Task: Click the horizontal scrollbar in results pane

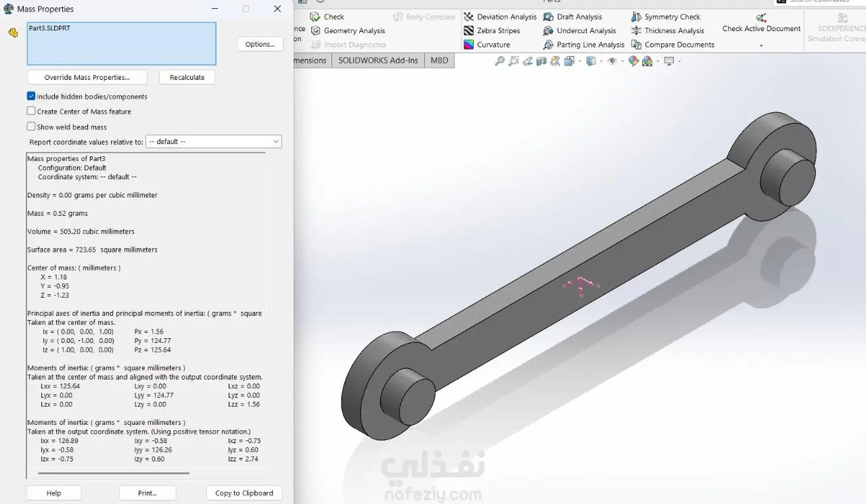Action: pos(113,474)
